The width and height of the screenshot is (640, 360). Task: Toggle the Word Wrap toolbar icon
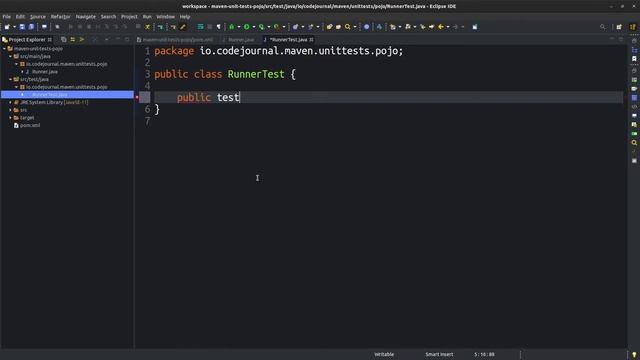(200, 27)
